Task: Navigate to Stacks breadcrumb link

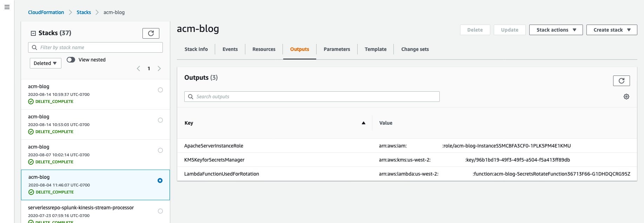Action: pyautogui.click(x=84, y=12)
